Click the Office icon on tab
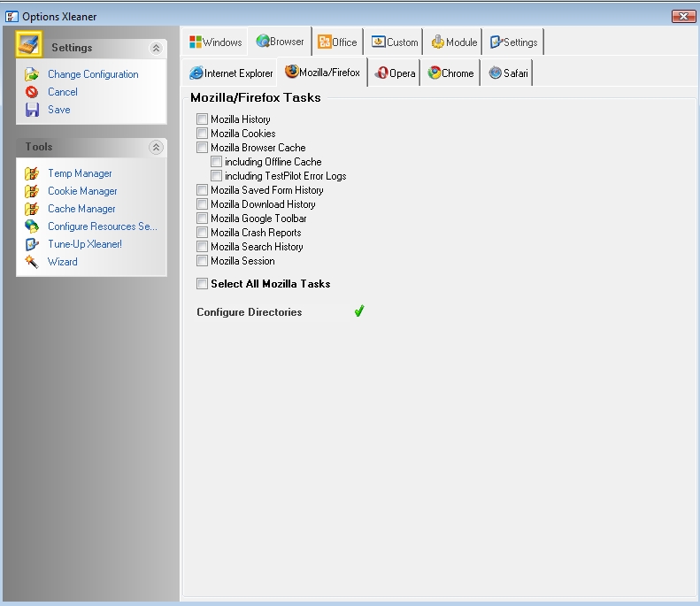700x606 pixels. tap(324, 42)
